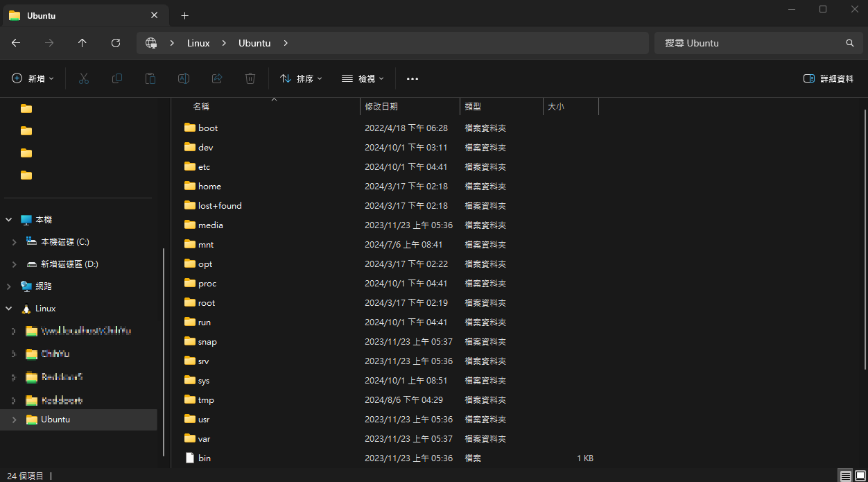Select 新增磁碟區 (D:) in the sidebar
This screenshot has width=868, height=482.
(70, 264)
